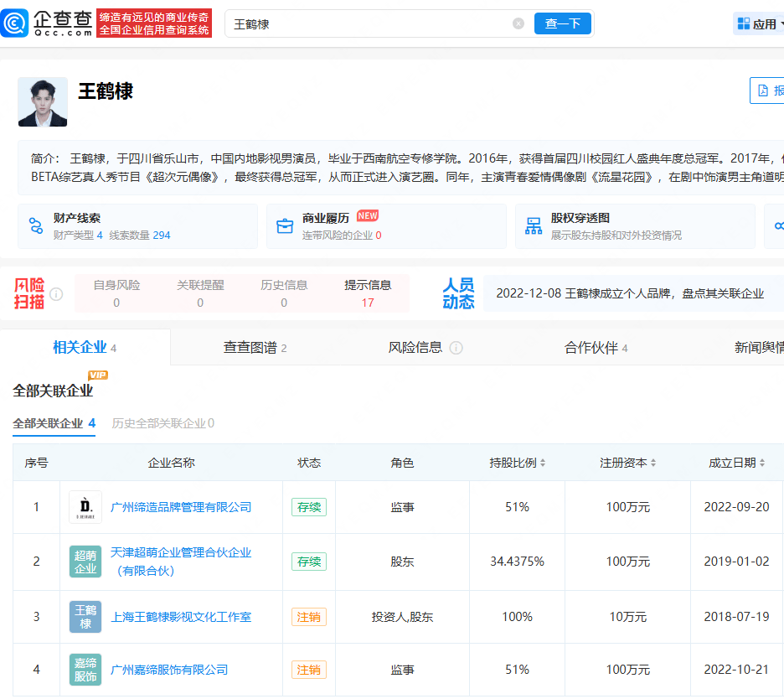
Task: Open 广州缔造品牌管理有限公司 company link
Action: [x=180, y=507]
